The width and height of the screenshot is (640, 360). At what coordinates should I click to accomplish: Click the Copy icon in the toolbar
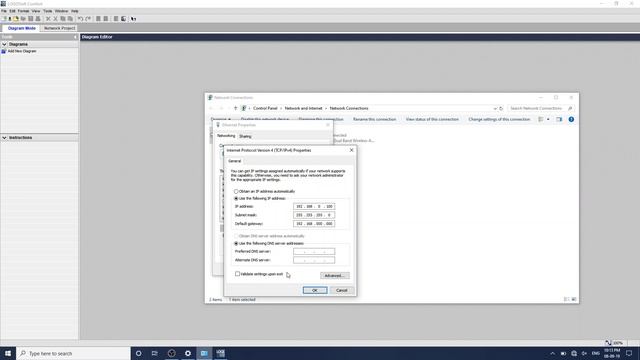[63, 19]
